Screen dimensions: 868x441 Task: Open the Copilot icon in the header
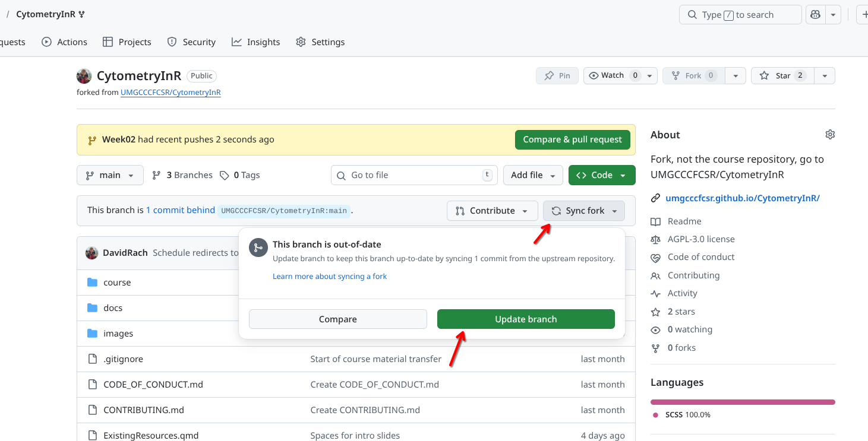816,15
